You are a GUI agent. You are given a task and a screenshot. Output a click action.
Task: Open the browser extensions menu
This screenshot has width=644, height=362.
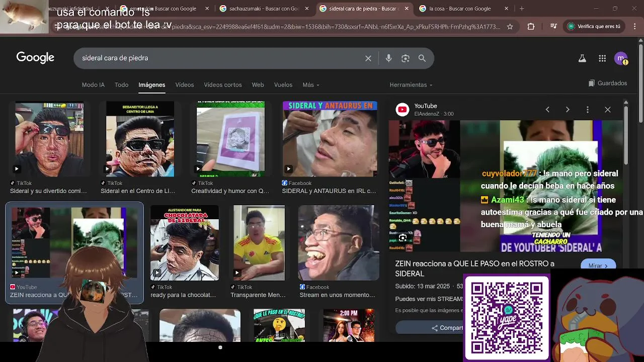531,27
